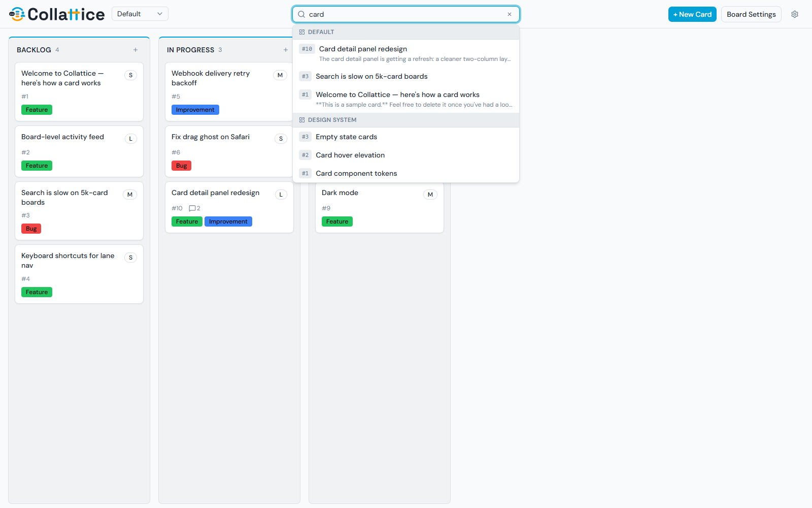The width and height of the screenshot is (812, 508).
Task: Click the Feature tag on Welcome card
Action: pos(37,110)
